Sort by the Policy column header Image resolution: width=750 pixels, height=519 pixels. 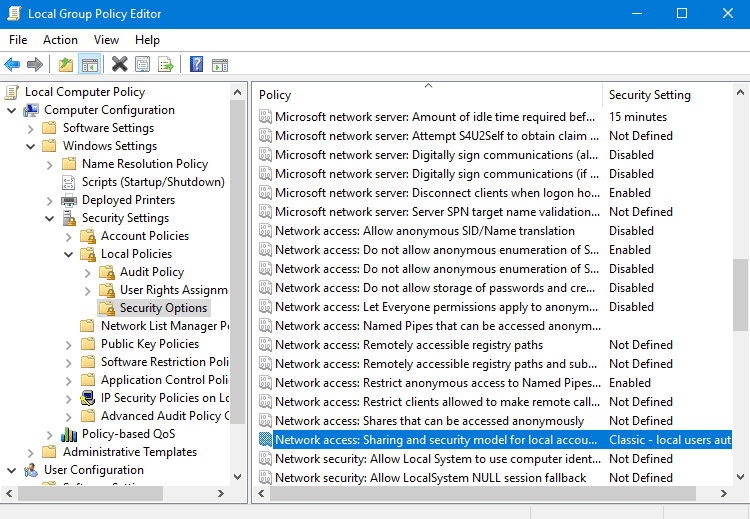click(x=428, y=95)
